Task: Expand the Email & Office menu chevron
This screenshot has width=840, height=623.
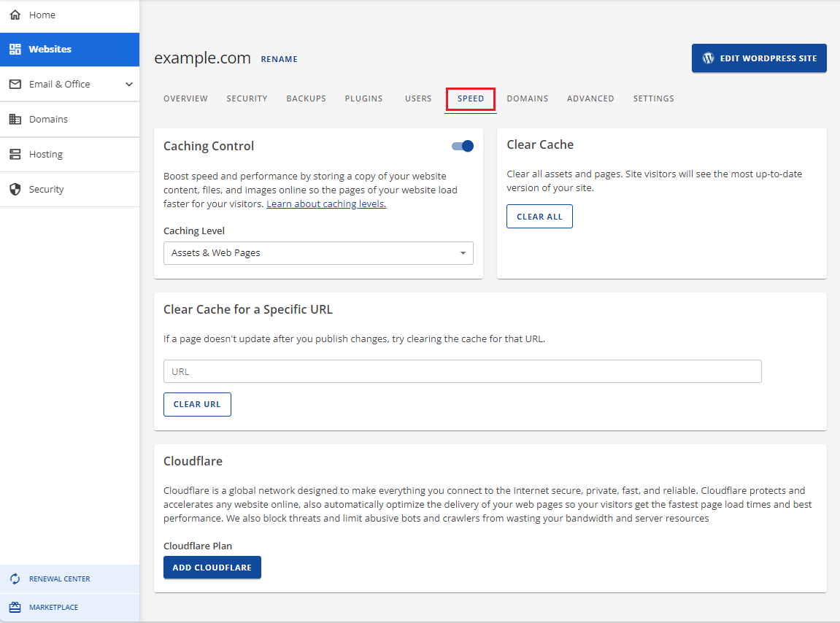Action: (x=128, y=84)
